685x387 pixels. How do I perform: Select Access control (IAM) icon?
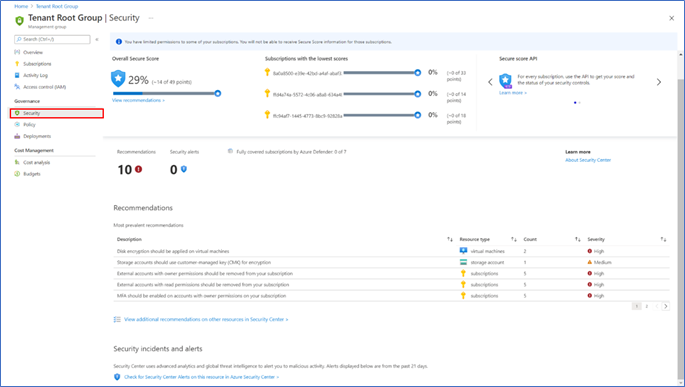click(x=17, y=87)
